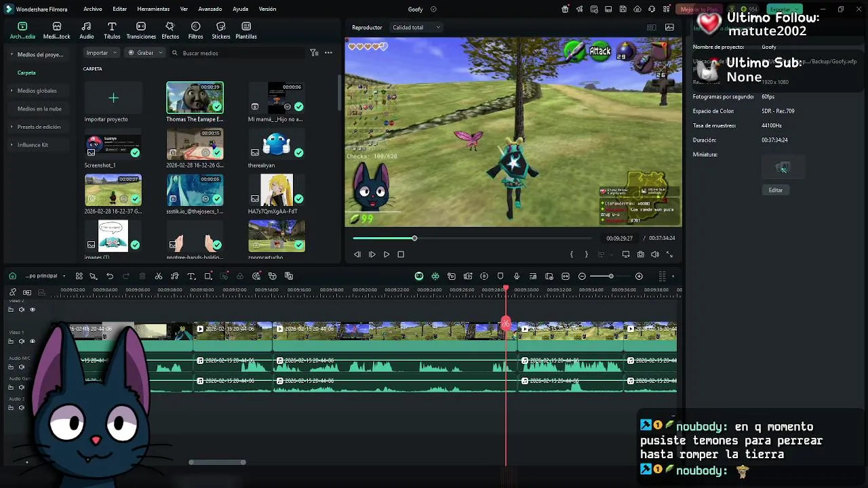Open the Calidad total quality dropdown

(x=416, y=28)
